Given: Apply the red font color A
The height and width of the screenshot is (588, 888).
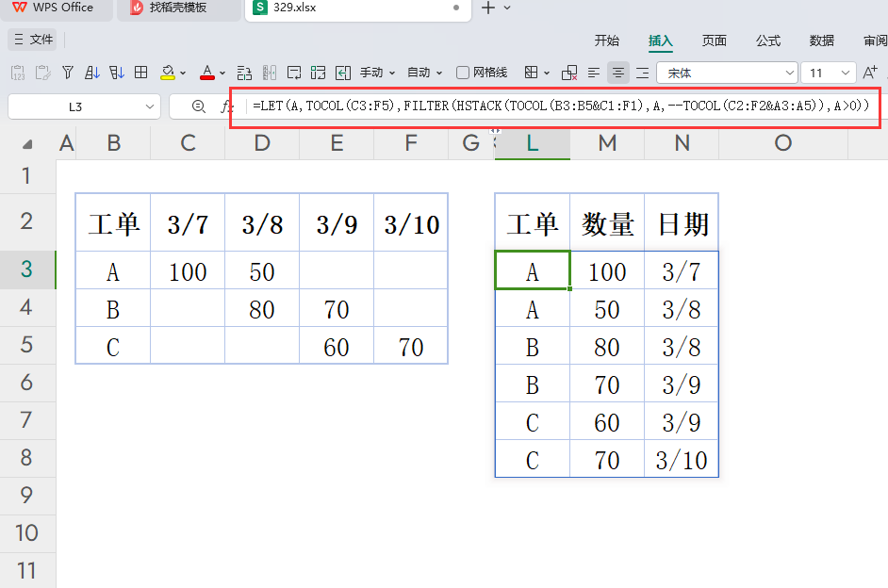Looking at the screenshot, I should pyautogui.click(x=207, y=73).
